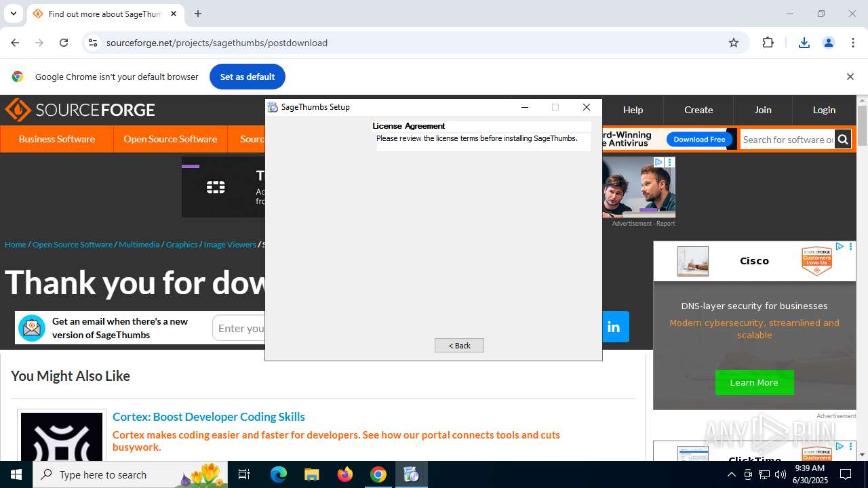Click the Learn More button in Cisco ad

pos(754,382)
